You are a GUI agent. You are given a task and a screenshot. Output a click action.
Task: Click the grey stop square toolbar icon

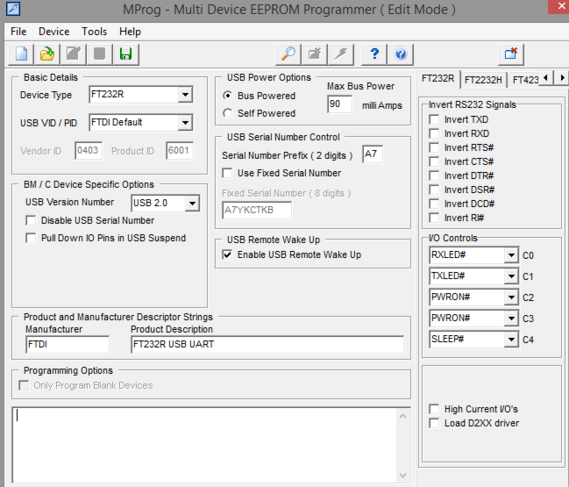(x=99, y=54)
